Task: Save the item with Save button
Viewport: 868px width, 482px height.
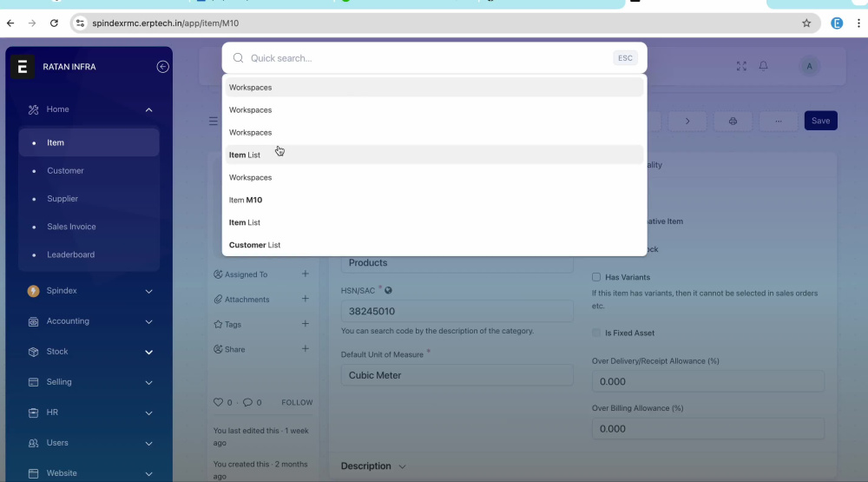Action: point(820,121)
